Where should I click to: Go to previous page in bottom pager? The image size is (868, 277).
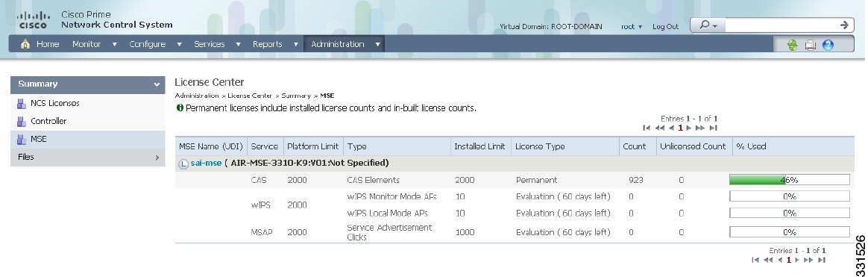[x=780, y=260]
